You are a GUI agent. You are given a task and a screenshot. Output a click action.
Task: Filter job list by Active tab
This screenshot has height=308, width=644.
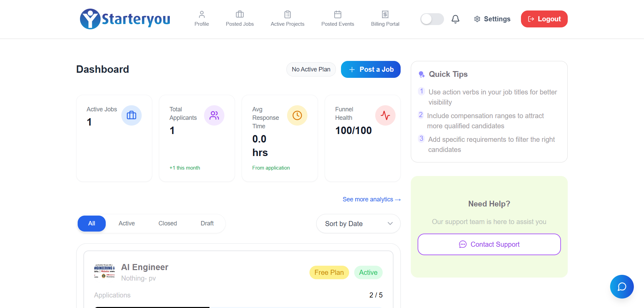click(x=127, y=223)
